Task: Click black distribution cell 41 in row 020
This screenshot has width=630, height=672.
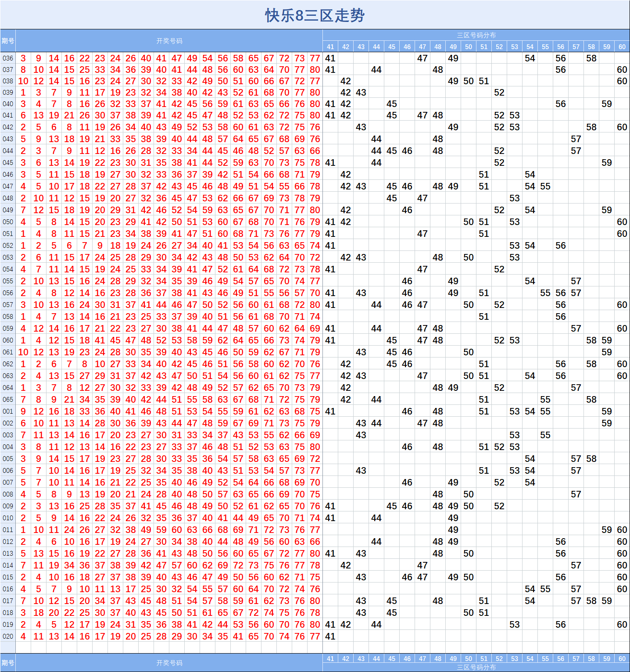Action: pyautogui.click(x=330, y=636)
